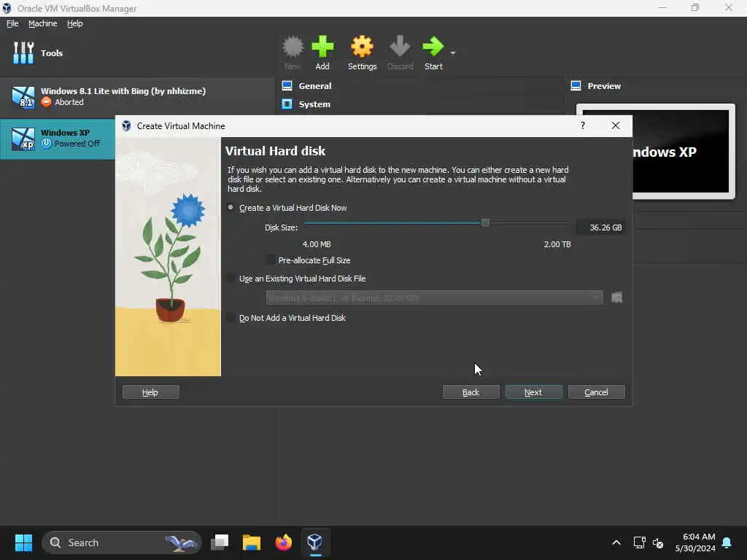This screenshot has width=747, height=560.
Task: Start the VM with green arrow
Action: (x=433, y=47)
